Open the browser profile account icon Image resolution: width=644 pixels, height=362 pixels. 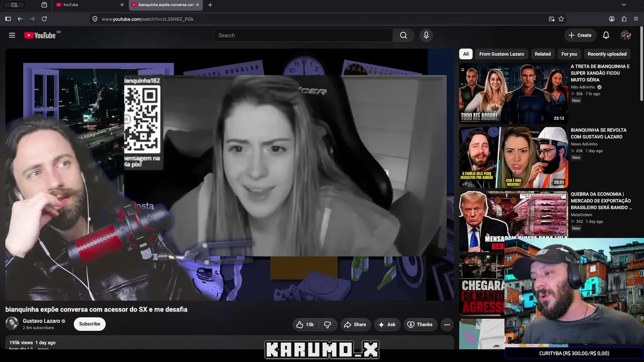pos(612,19)
